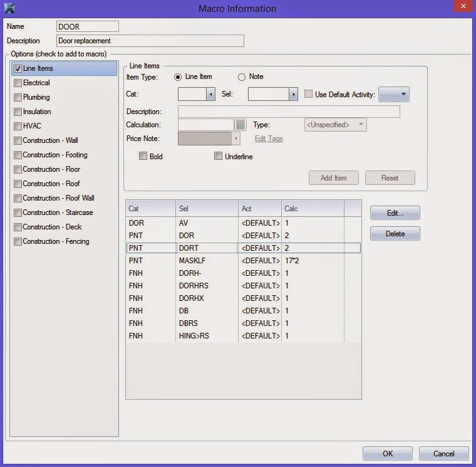The height and width of the screenshot is (467, 476).
Task: Open the calculator icon beside Calculation
Action: click(240, 125)
